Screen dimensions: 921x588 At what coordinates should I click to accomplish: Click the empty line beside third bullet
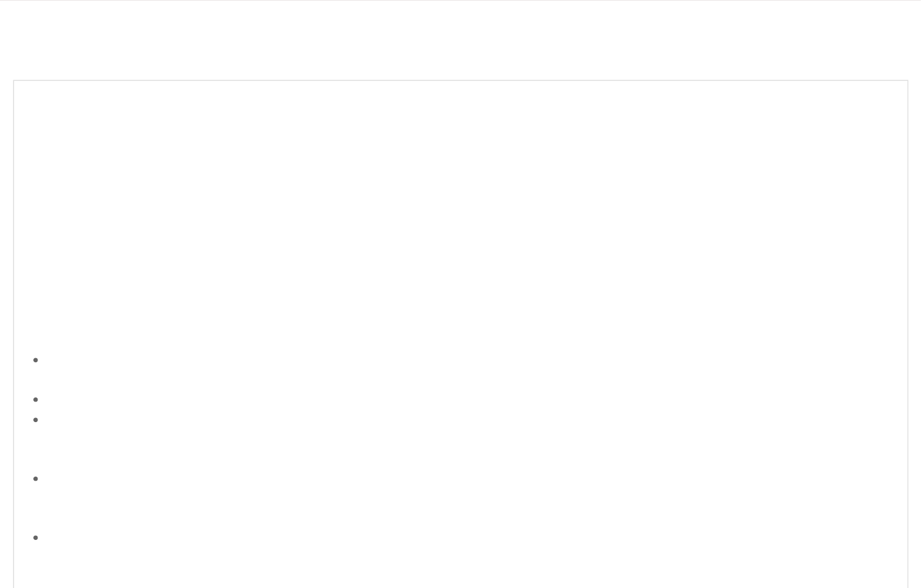[x=469, y=420]
